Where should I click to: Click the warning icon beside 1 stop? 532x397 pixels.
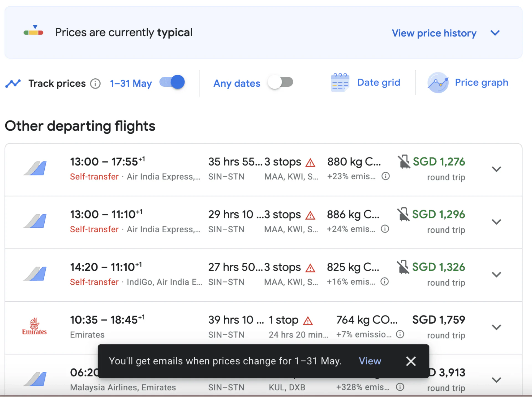pos(308,321)
